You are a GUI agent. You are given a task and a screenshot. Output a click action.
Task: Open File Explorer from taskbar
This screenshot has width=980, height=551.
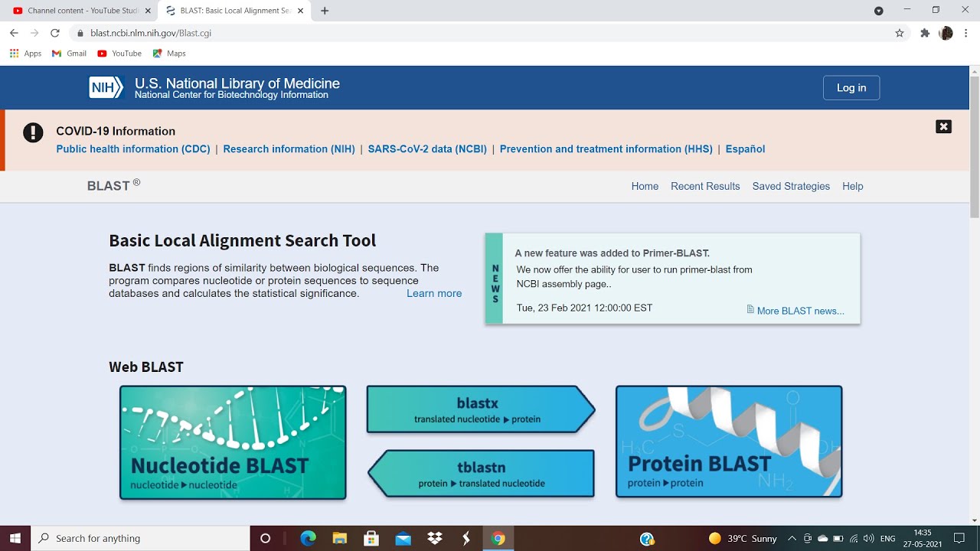[x=340, y=538]
